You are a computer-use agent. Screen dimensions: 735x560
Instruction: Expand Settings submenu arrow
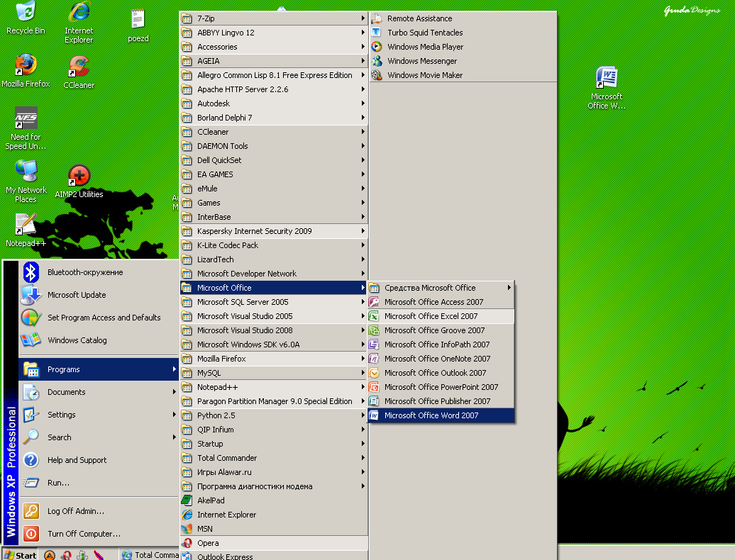tap(174, 415)
